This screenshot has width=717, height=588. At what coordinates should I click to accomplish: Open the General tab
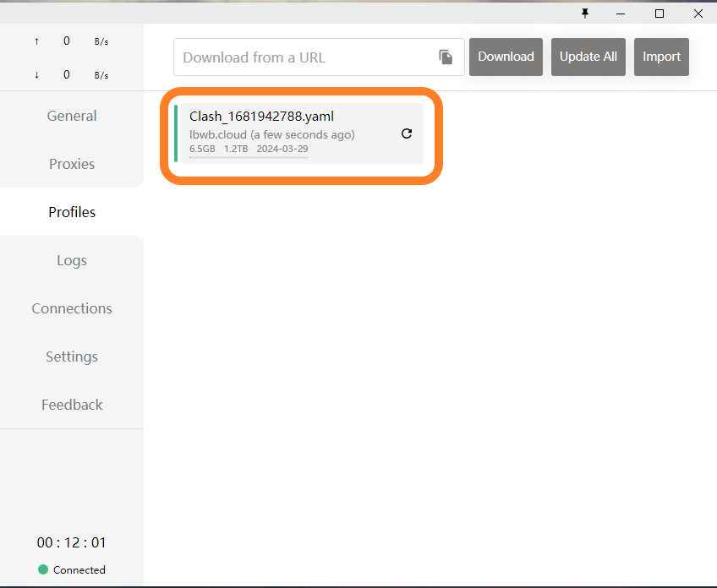pos(72,116)
